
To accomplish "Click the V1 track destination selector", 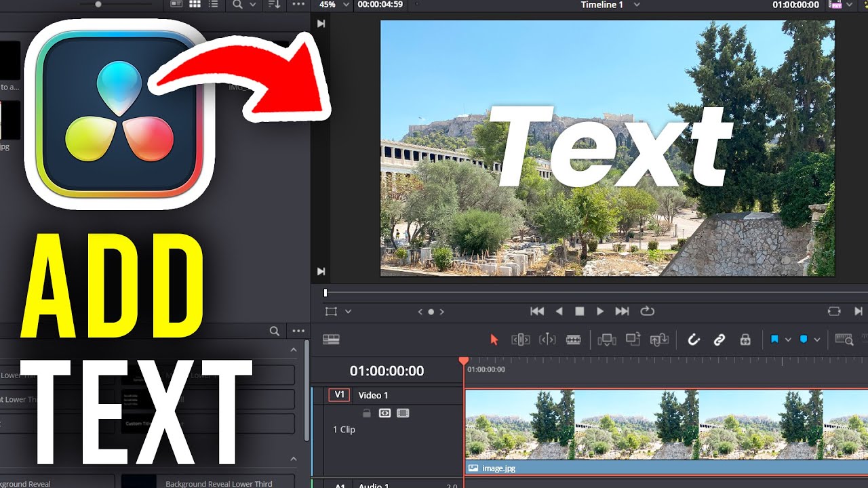I will click(339, 395).
